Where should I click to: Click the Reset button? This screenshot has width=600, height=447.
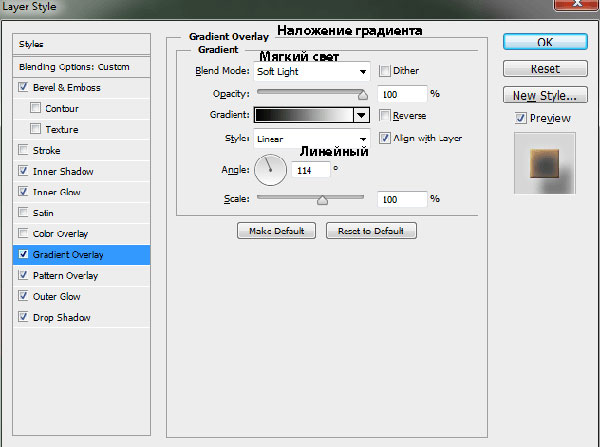tap(545, 69)
